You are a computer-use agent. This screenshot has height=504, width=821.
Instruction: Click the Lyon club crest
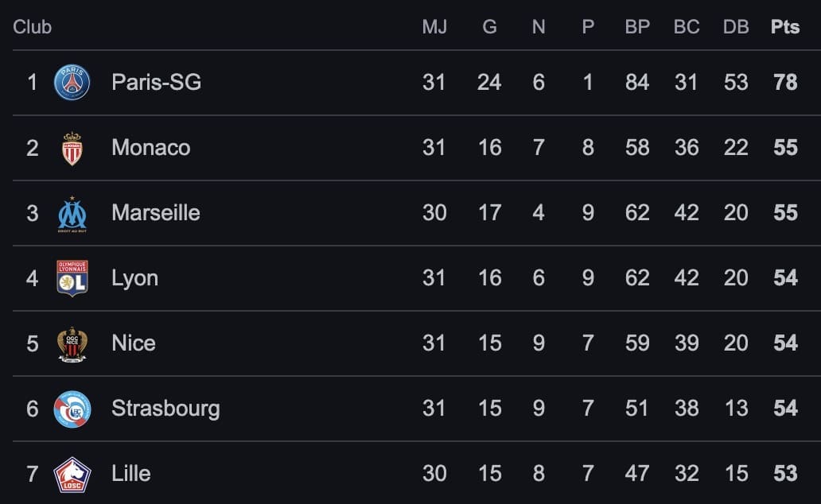pos(72,279)
